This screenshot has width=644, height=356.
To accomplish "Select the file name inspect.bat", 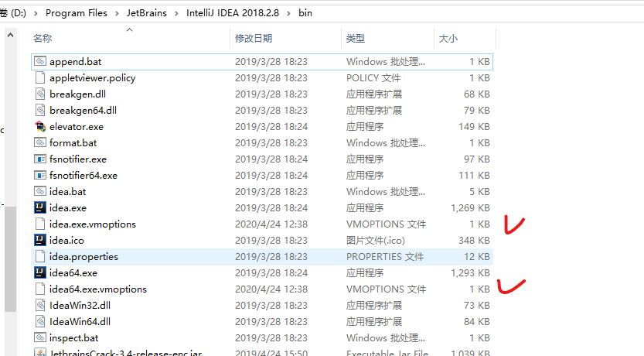I will coord(74,337).
